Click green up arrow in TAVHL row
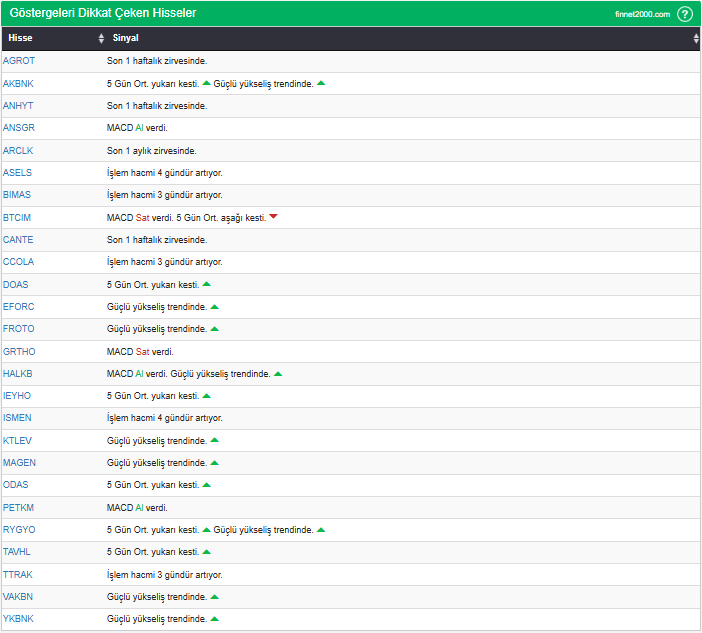The width and height of the screenshot is (702, 633). click(206, 552)
